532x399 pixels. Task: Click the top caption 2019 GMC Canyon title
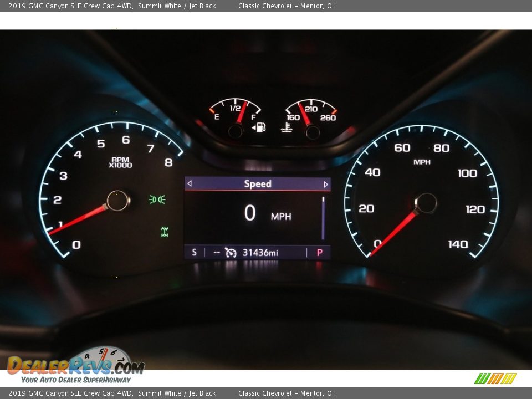coord(112,6)
